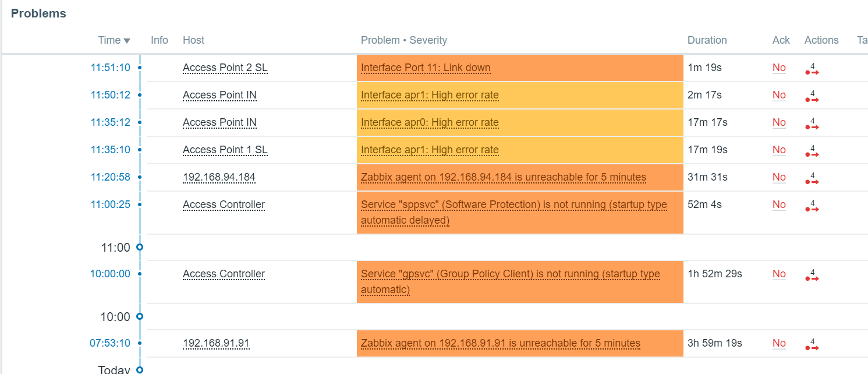Open host menu for 192.168.91.91

pyautogui.click(x=216, y=343)
